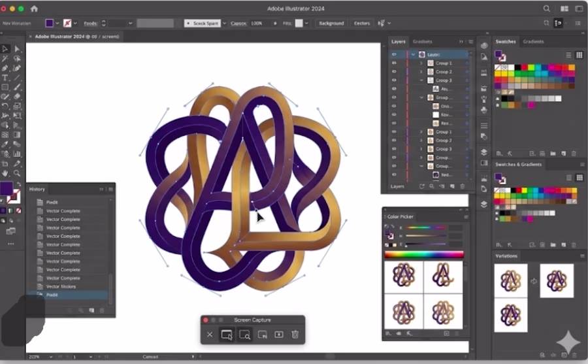Select the Eyedropper tool
588x364 pixels.
(5, 144)
